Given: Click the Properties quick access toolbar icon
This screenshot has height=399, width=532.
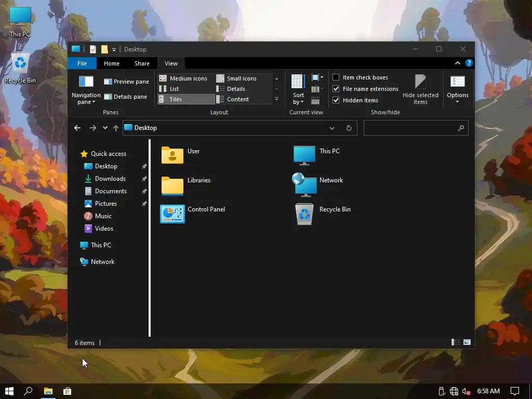Looking at the screenshot, I should tap(92, 49).
